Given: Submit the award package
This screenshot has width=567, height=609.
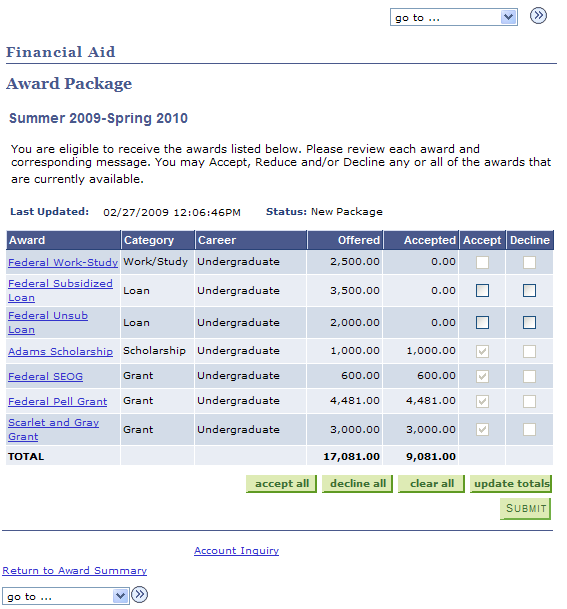Looking at the screenshot, I should pos(525,508).
